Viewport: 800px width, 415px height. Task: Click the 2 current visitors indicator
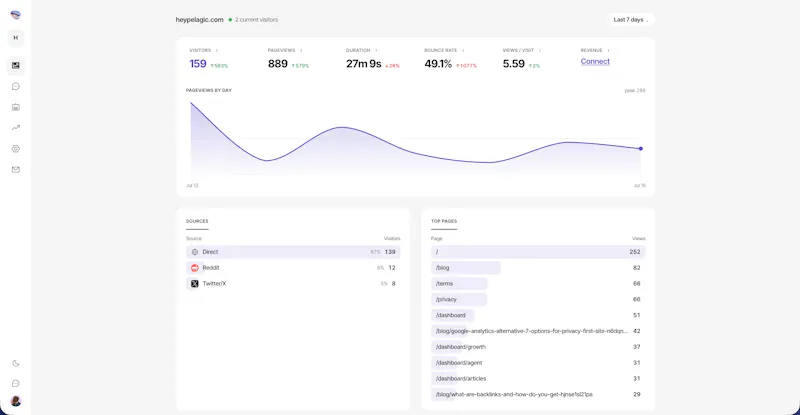coord(254,19)
